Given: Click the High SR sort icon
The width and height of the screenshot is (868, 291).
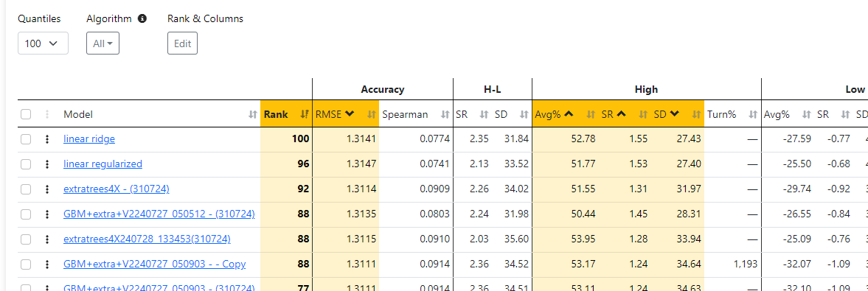Looking at the screenshot, I should click(643, 114).
